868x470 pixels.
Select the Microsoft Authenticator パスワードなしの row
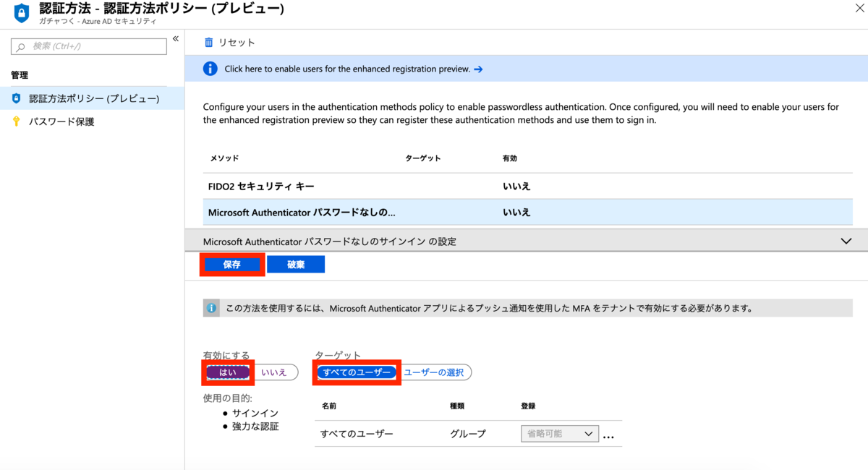527,213
